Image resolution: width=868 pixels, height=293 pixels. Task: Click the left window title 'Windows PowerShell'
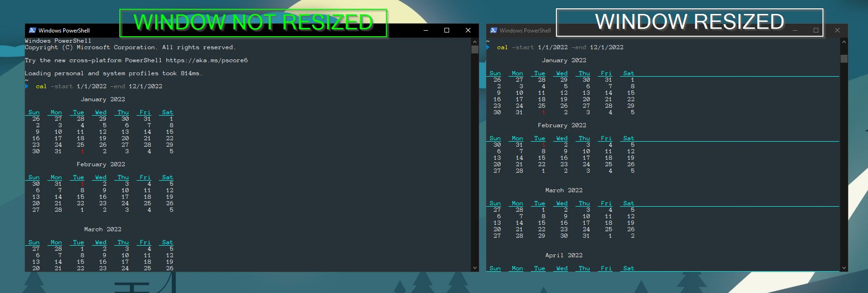click(64, 31)
